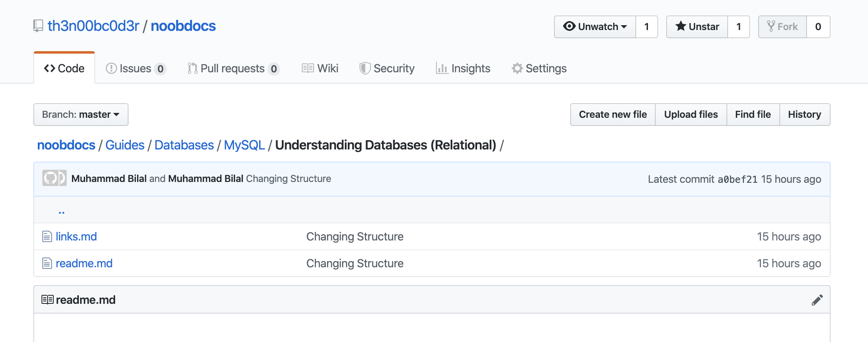Click the repository book icon beside th3n00bc0d3r
The width and height of the screenshot is (868, 342).
point(38,26)
